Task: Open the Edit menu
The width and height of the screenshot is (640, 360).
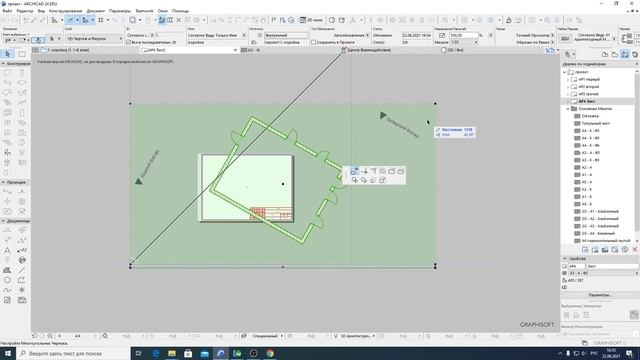Action: pos(25,11)
